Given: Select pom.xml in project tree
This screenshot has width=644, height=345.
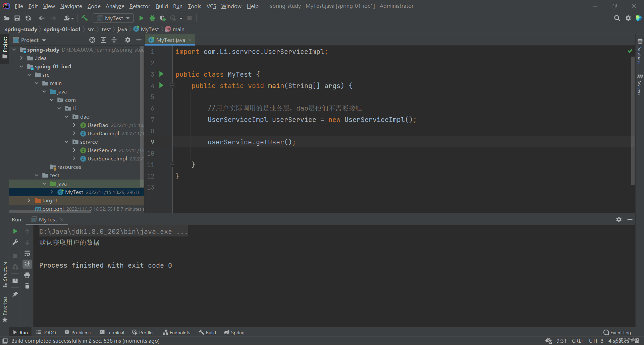Looking at the screenshot, I should click(x=53, y=209).
